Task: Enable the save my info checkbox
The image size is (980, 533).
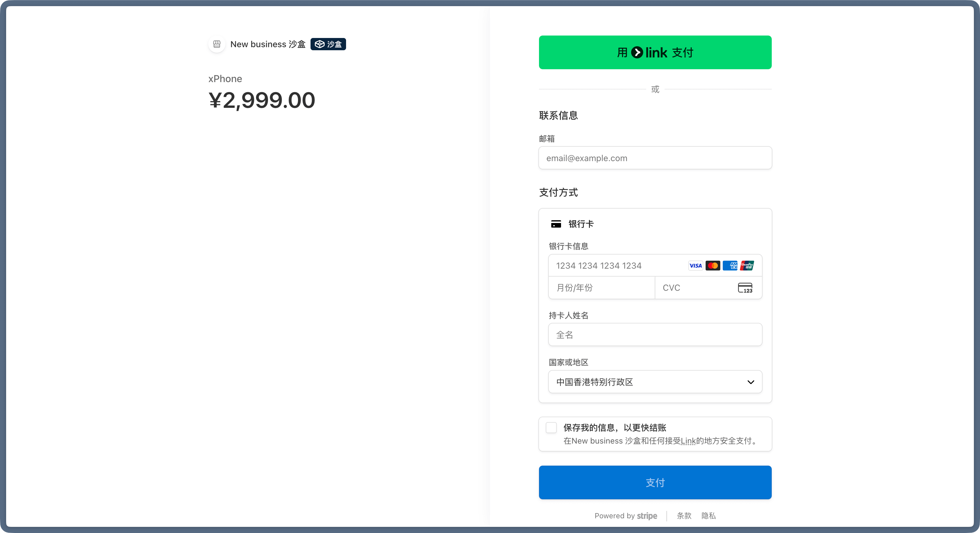Action: (551, 428)
